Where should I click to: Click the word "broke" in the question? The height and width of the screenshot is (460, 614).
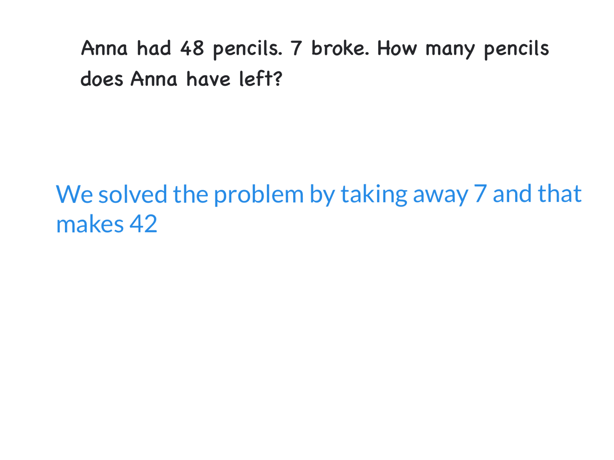click(339, 48)
